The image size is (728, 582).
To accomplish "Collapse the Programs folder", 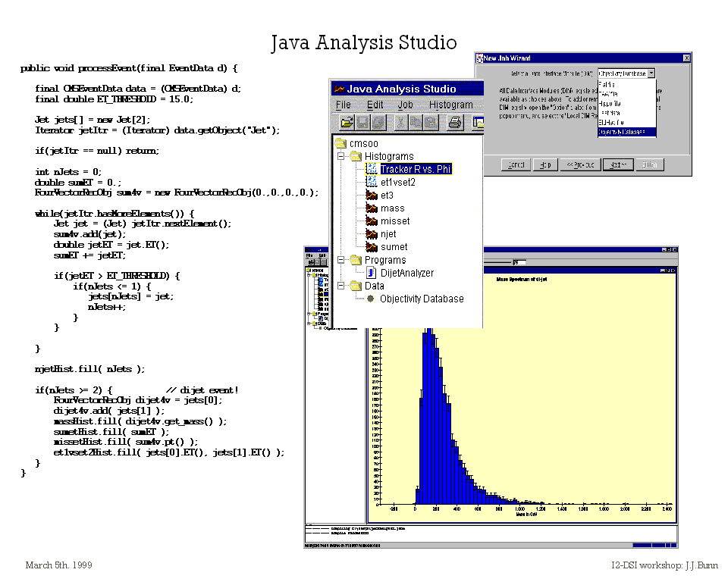I will pyautogui.click(x=341, y=260).
